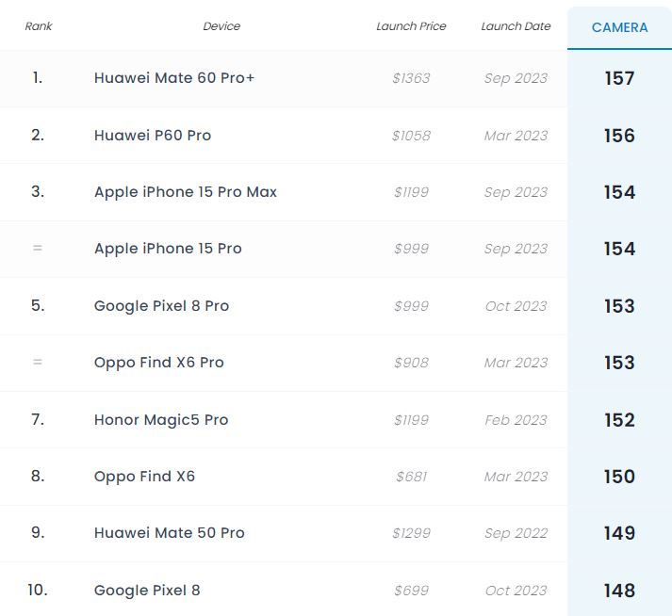
Task: Sort by the Launch Date header
Action: [516, 26]
